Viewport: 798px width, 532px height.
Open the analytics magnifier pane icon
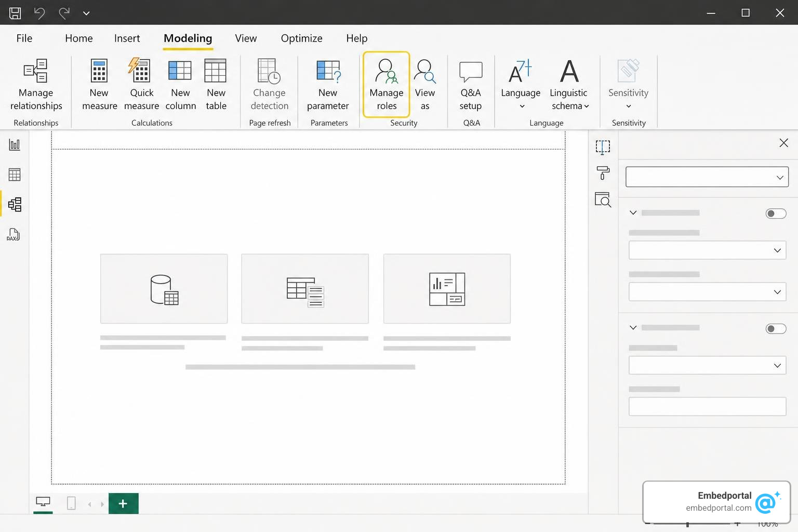[603, 199]
